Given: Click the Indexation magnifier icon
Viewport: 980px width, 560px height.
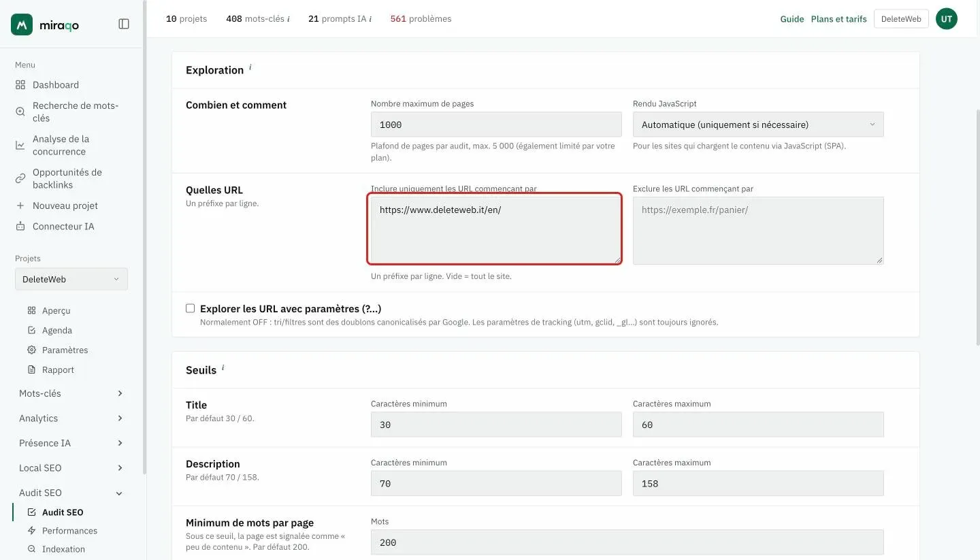Looking at the screenshot, I should [31, 549].
